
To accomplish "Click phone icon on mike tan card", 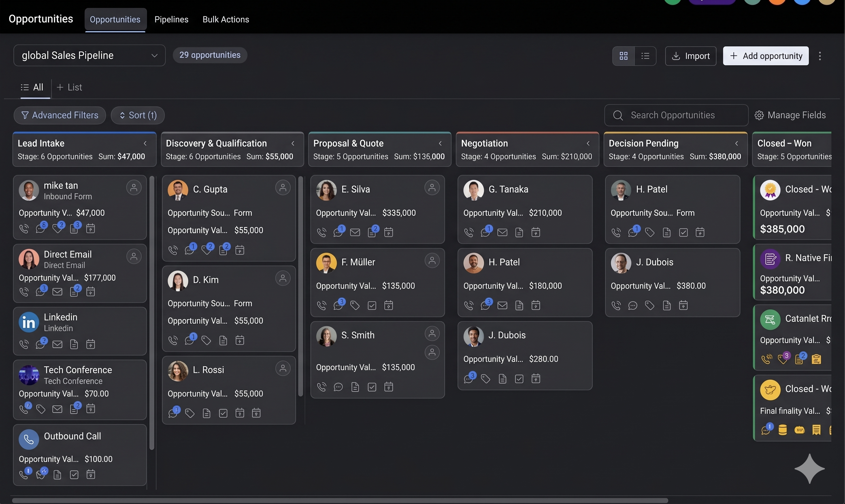I will (24, 229).
